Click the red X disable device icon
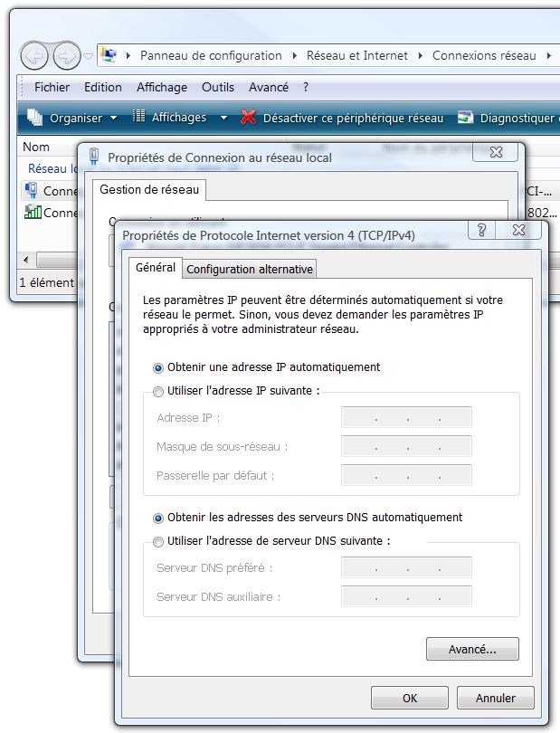Viewport: 560px width, 733px height. [x=248, y=117]
